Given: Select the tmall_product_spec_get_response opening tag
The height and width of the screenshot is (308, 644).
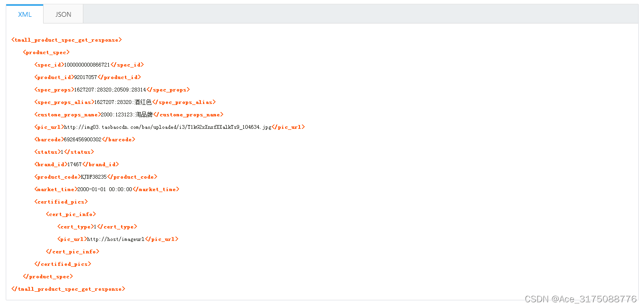Looking at the screenshot, I should click(67, 40).
